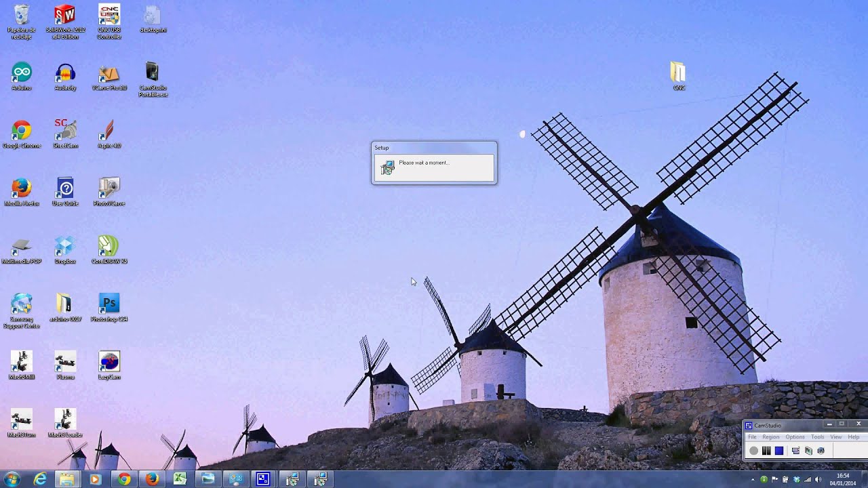Select the cnc folder on the desktop
Screen dimensions: 868x488
tap(678, 77)
